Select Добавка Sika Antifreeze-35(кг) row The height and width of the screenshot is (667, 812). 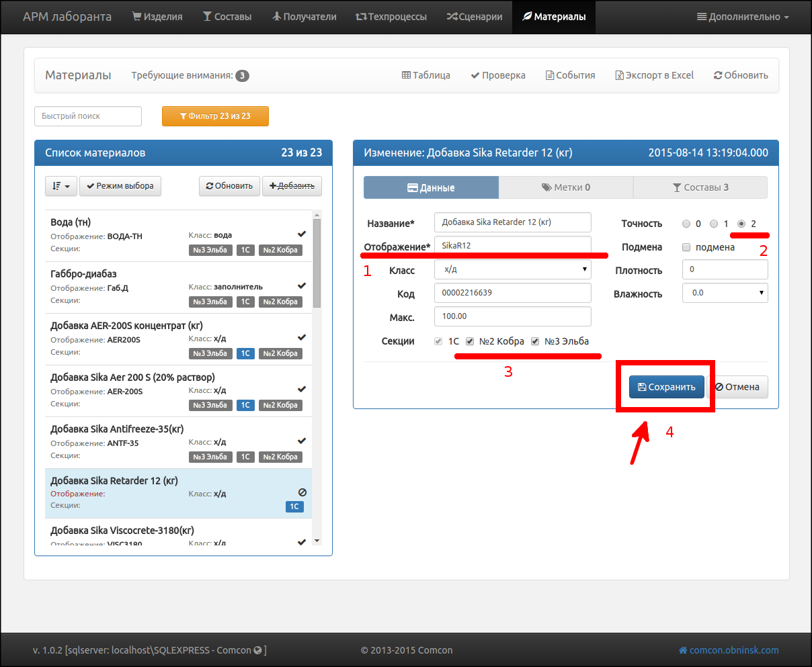click(177, 443)
